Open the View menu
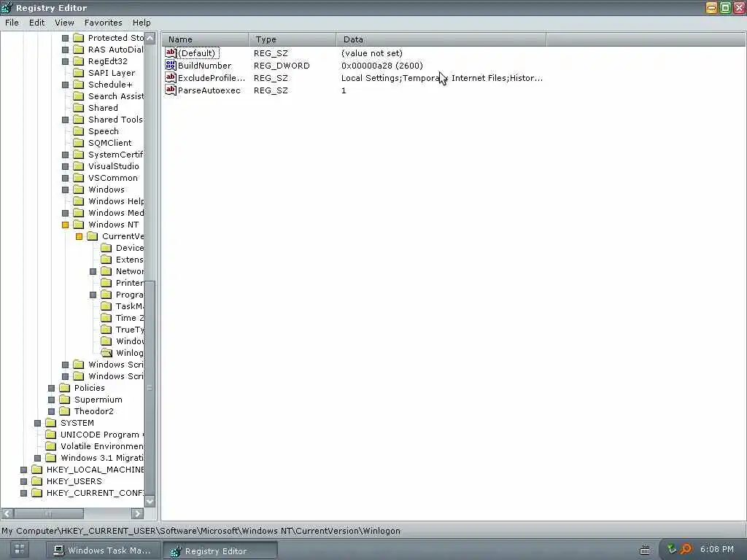 pyautogui.click(x=64, y=23)
